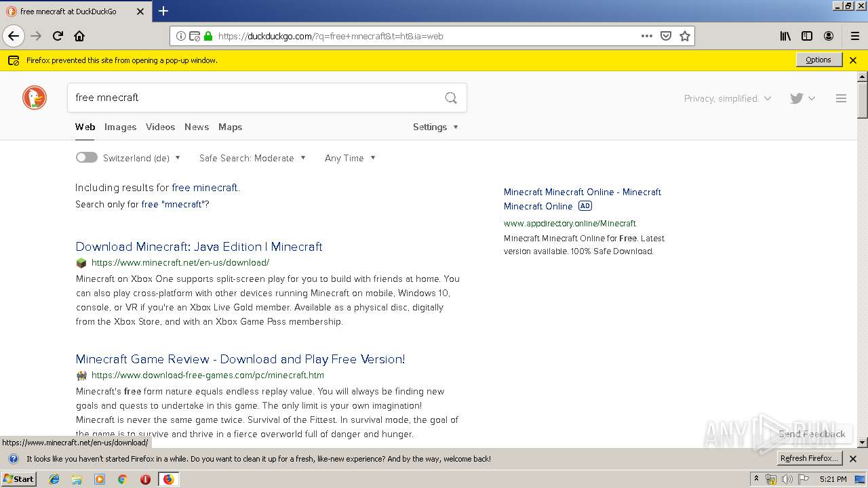Open Firefox hamburger menu
Screen dimensions: 868x488
click(854, 36)
